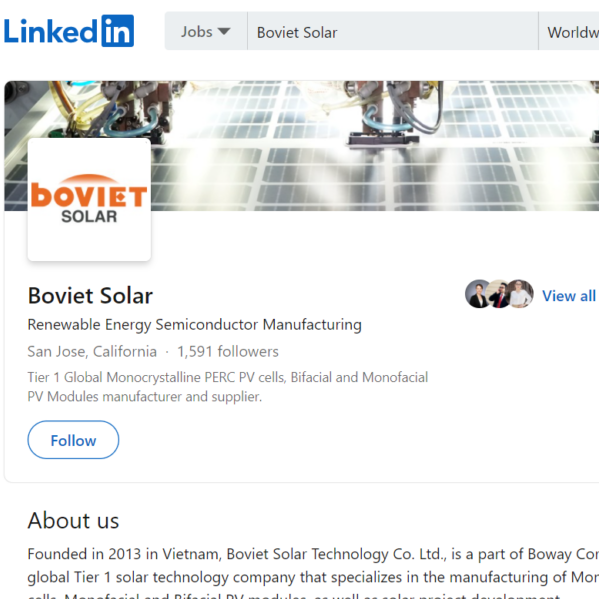The width and height of the screenshot is (599, 599).
Task: Follow Boviet Solar
Action: [x=73, y=440]
